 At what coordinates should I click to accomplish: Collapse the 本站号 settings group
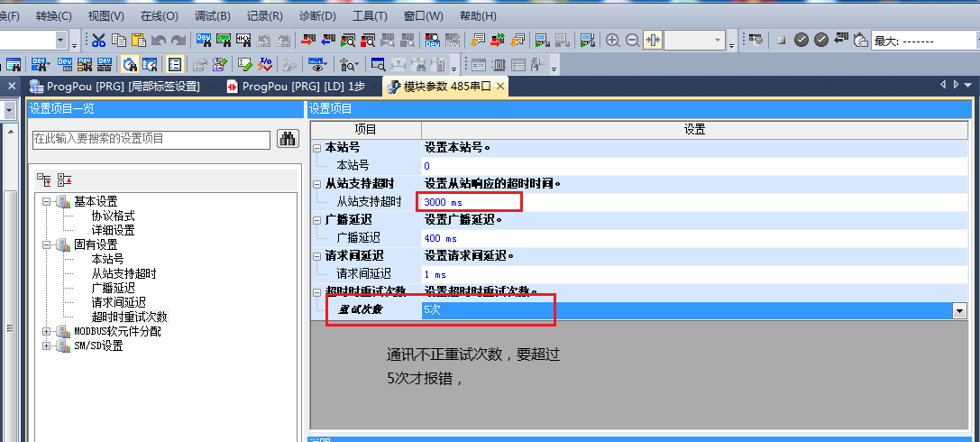[316, 147]
